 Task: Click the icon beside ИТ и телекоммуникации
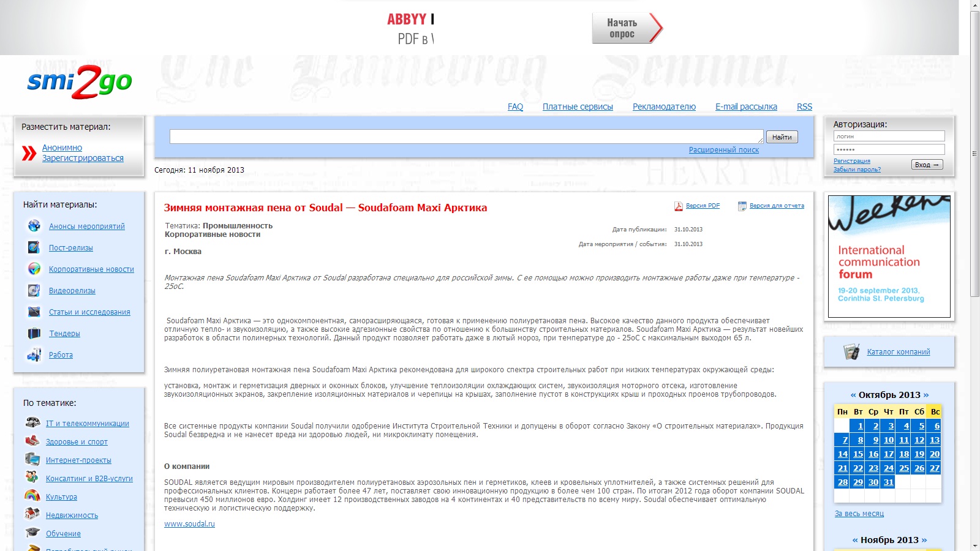32,422
